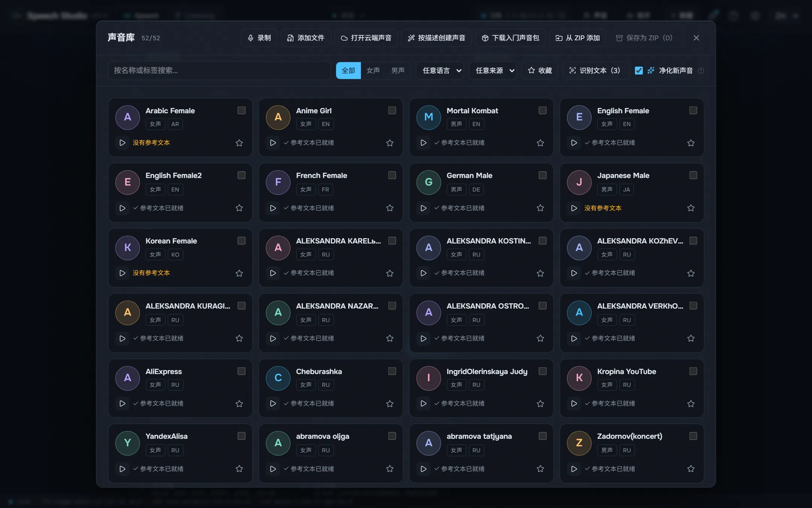Click the RU tag on AliExpress card
The height and width of the screenshot is (508, 812).
coord(175,385)
